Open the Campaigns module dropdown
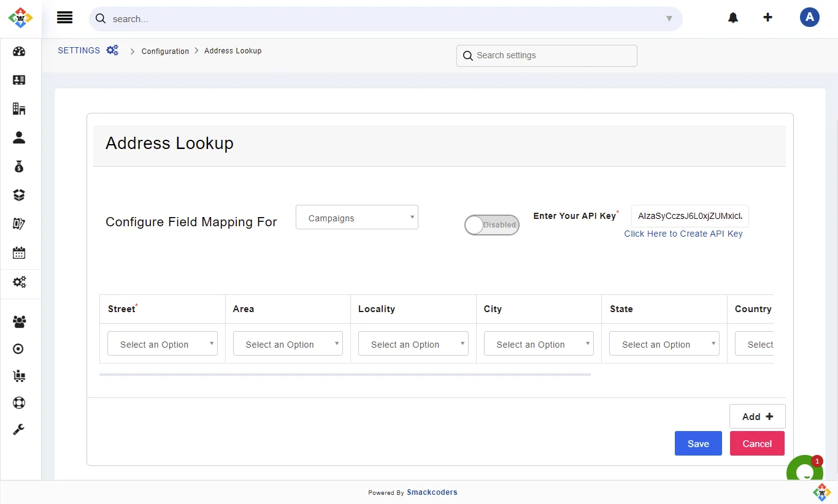This screenshot has height=504, width=838. coord(356,217)
